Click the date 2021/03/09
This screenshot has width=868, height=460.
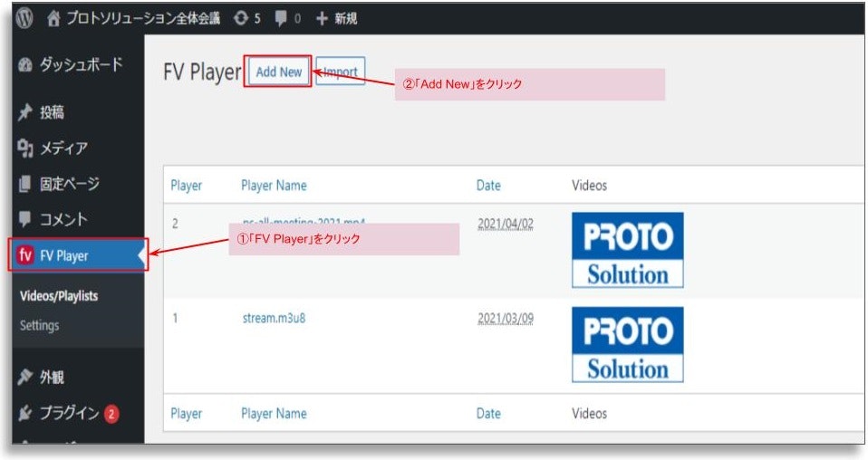click(506, 319)
